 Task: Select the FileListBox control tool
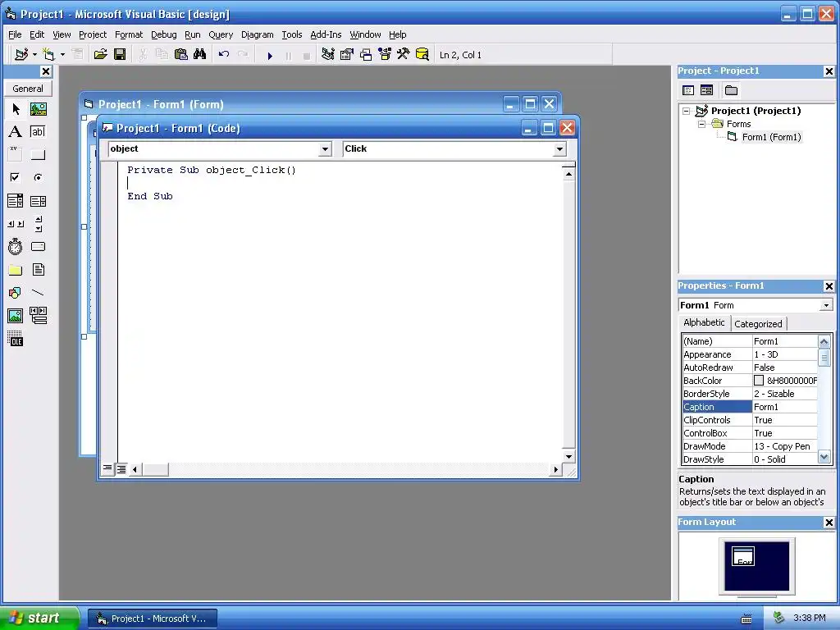point(38,270)
